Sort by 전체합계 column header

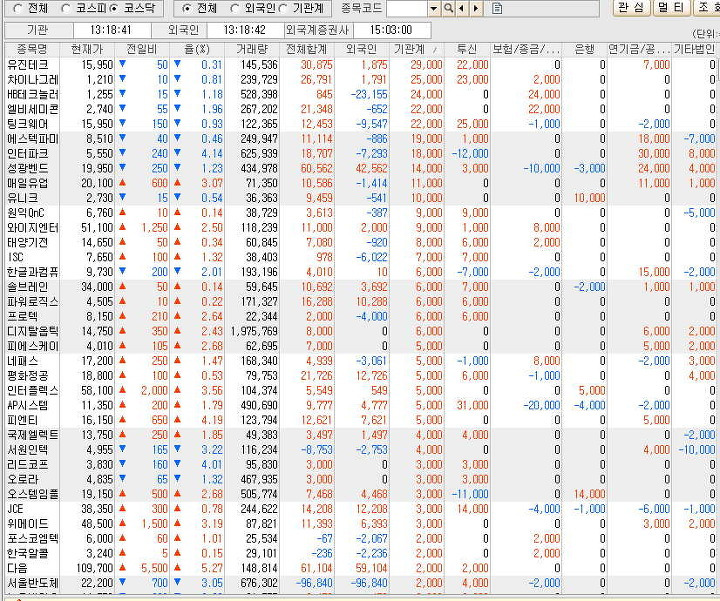coord(307,49)
